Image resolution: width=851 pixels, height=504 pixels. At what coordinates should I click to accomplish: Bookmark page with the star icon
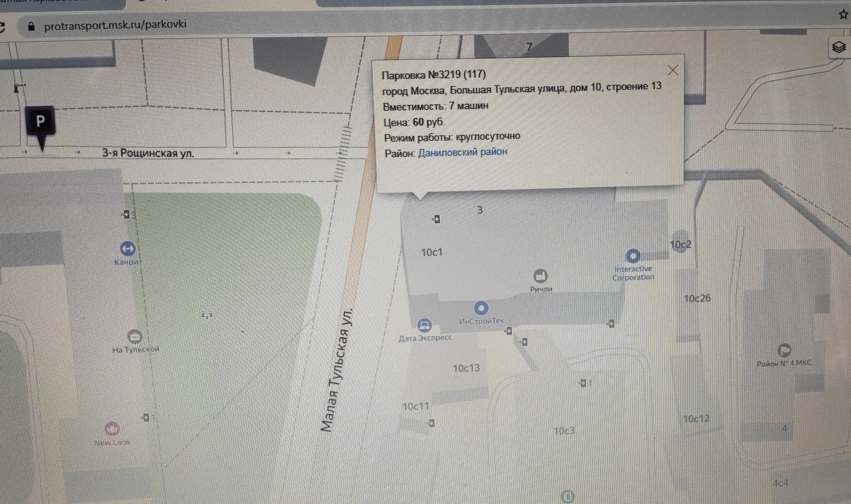coord(843,15)
